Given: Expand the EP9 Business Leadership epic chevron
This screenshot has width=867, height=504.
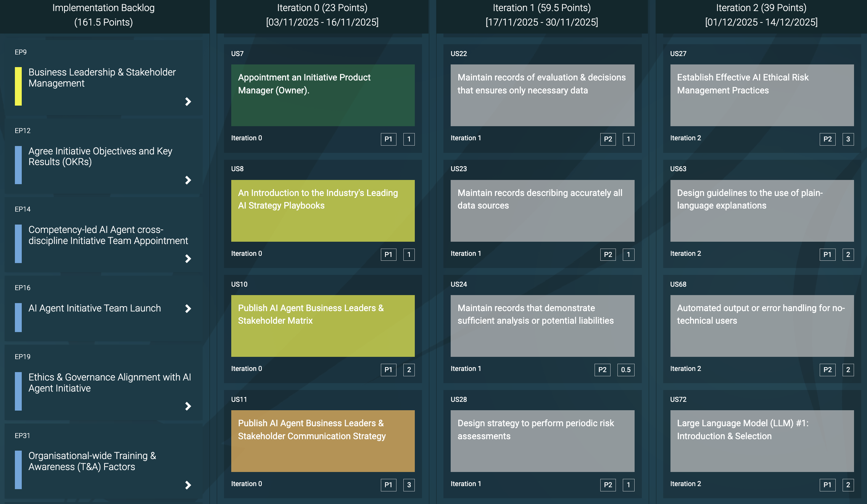Looking at the screenshot, I should [x=188, y=101].
